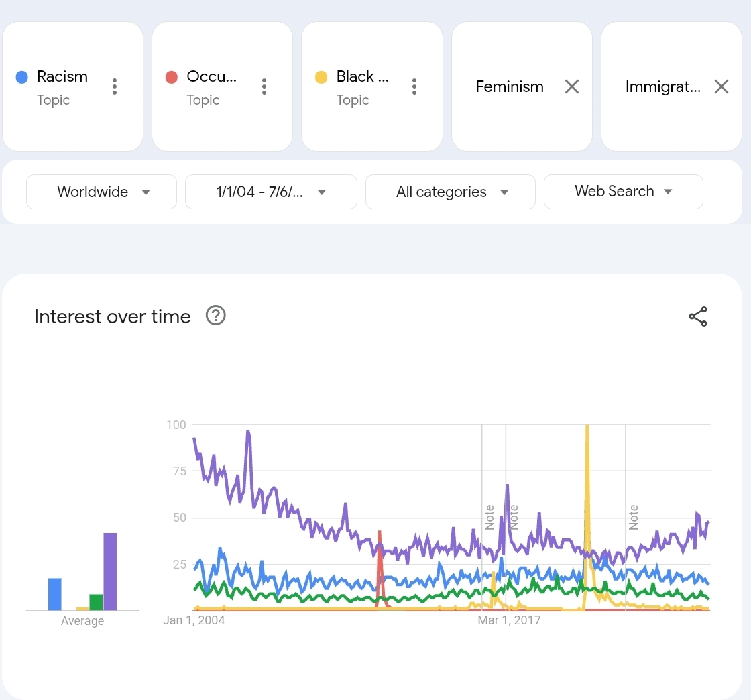
Task: Click the blue Racism color dot
Action: 22,77
